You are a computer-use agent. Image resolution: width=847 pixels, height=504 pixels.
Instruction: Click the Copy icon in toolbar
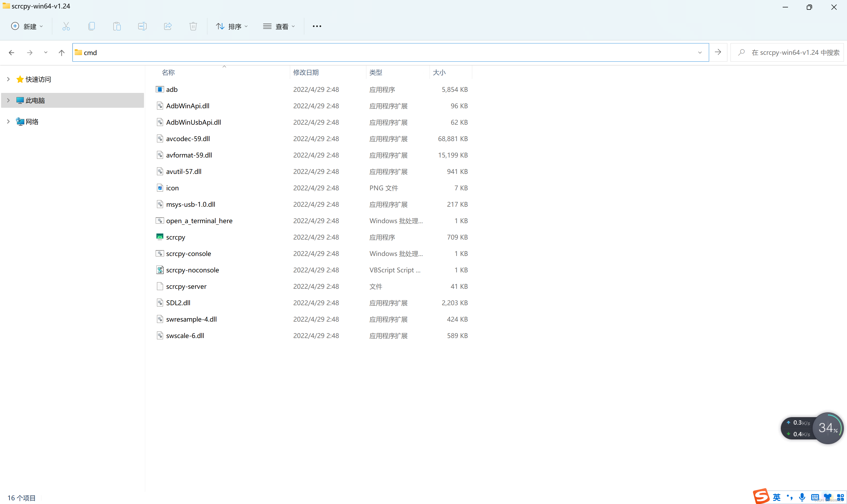(x=91, y=26)
